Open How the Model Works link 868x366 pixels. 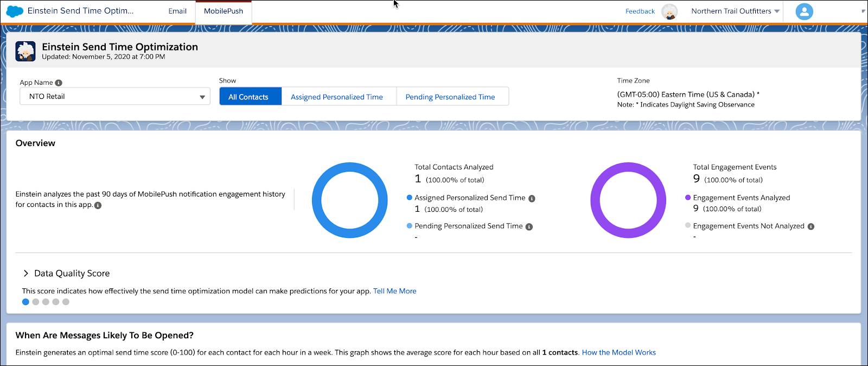pyautogui.click(x=619, y=352)
